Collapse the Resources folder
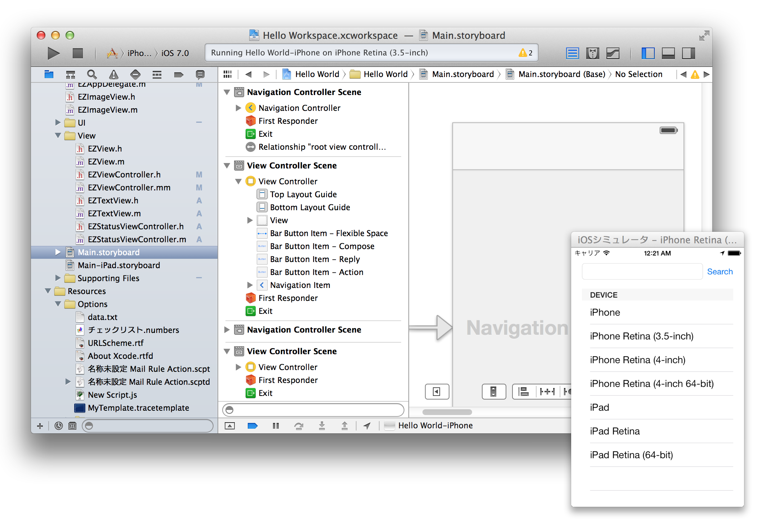 coord(48,291)
